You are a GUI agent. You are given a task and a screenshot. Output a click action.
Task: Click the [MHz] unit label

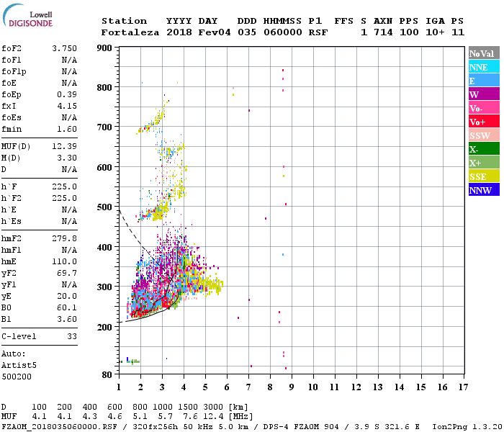click(x=240, y=417)
